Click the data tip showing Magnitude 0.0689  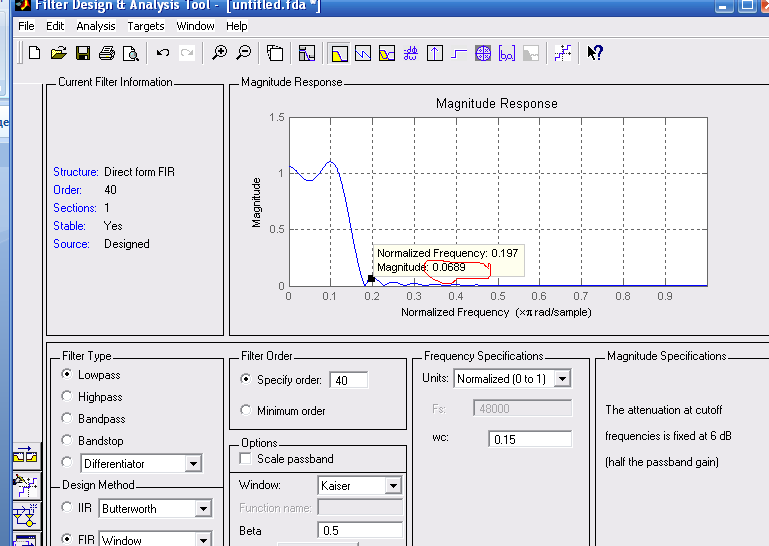[x=449, y=260]
